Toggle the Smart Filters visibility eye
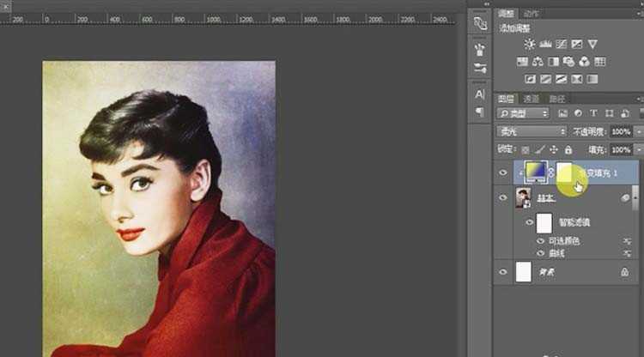Screen dimensions: 644x357 tap(527, 222)
